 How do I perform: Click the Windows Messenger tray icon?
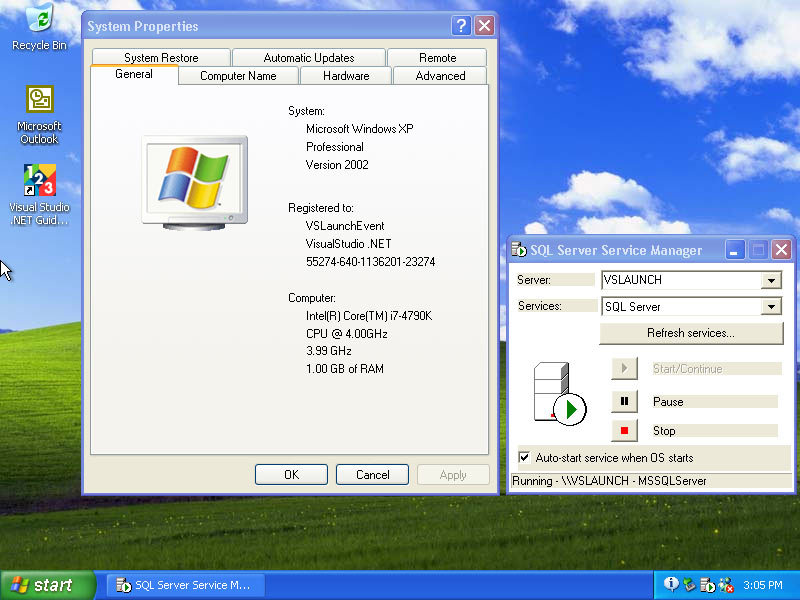pyautogui.click(x=726, y=585)
